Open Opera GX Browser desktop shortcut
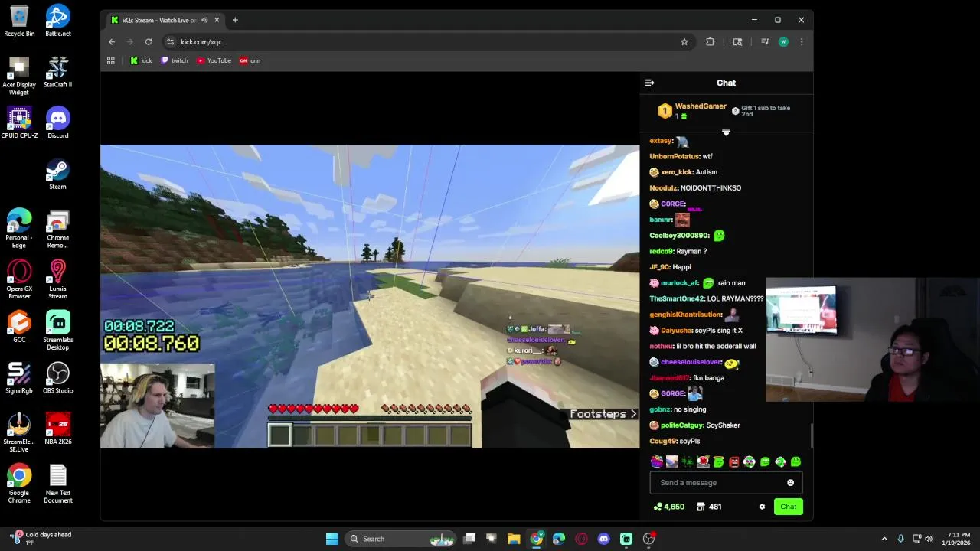Image resolution: width=980 pixels, height=551 pixels. coord(19,280)
